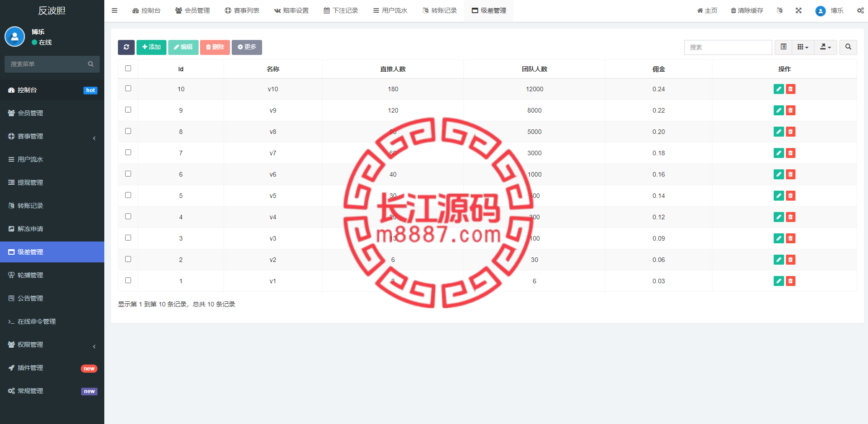
Task: Open the columns visibility dropdown
Action: [803, 47]
